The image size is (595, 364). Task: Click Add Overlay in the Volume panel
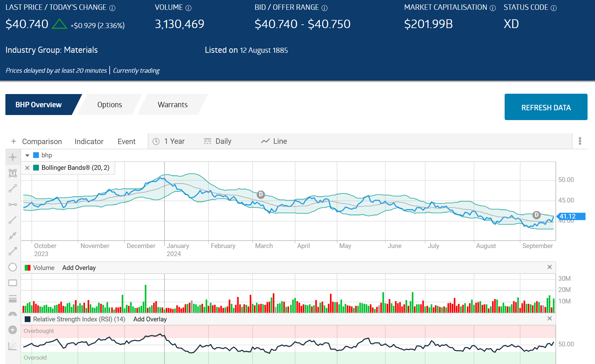[x=79, y=268]
